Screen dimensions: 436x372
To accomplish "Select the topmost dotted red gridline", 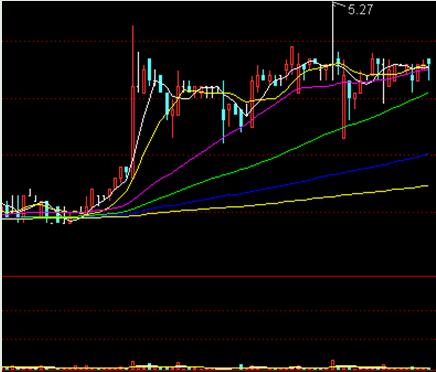I will 219,42.
